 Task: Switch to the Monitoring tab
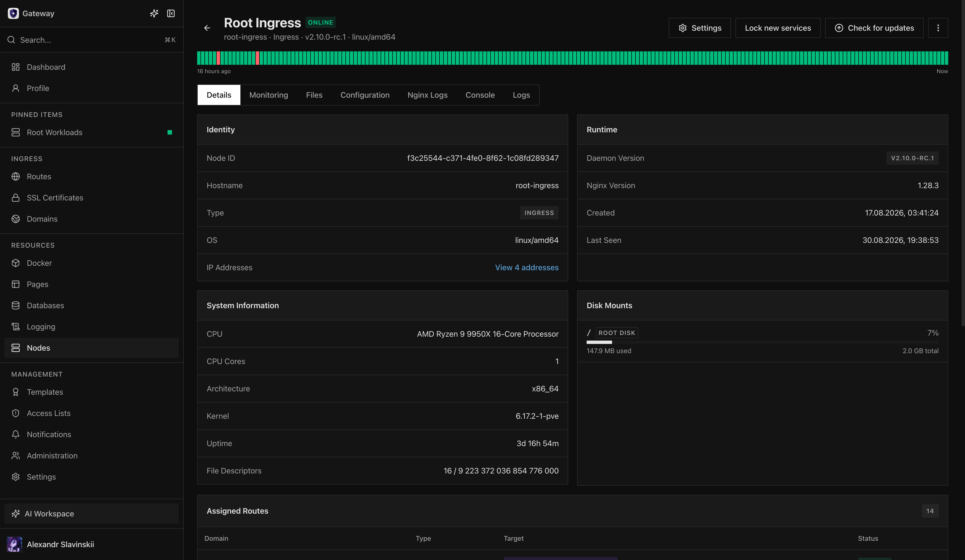[x=268, y=95]
